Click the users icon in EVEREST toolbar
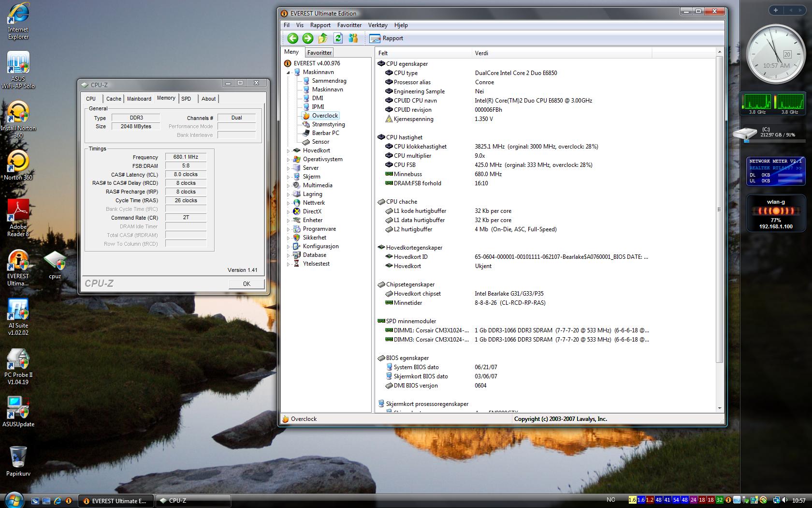The width and height of the screenshot is (812, 508). pos(353,38)
